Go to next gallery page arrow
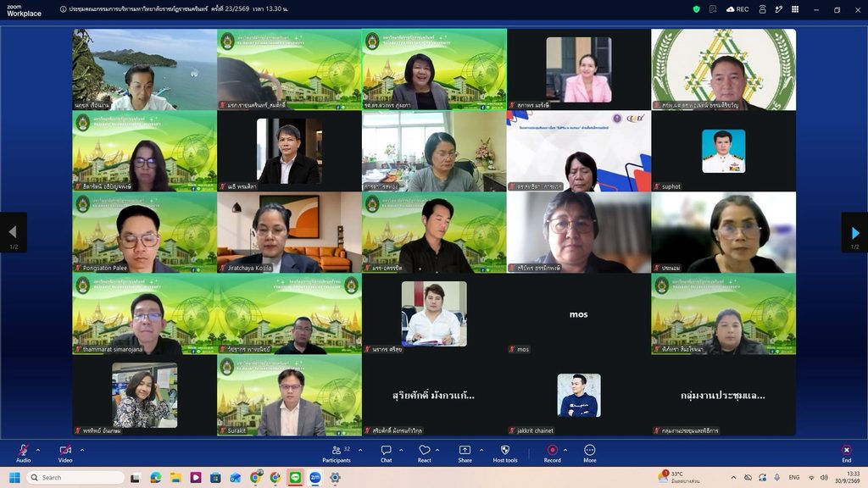The image size is (868, 488). click(x=854, y=232)
